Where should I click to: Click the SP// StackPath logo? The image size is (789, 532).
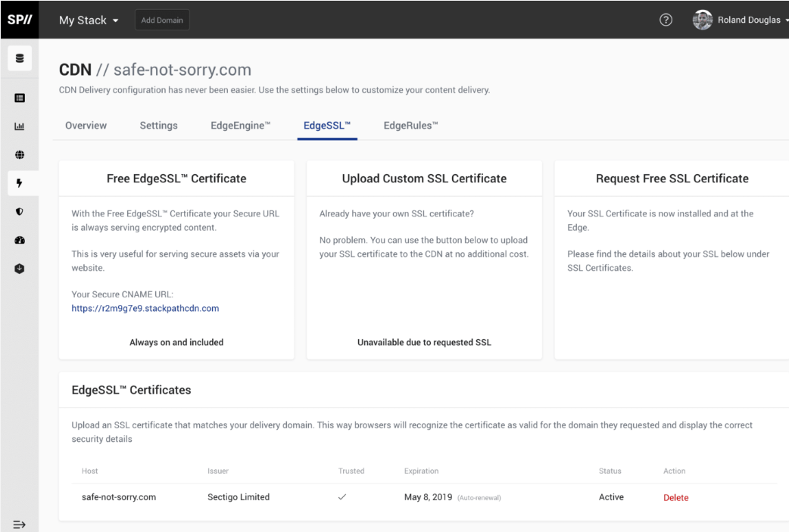point(19,20)
